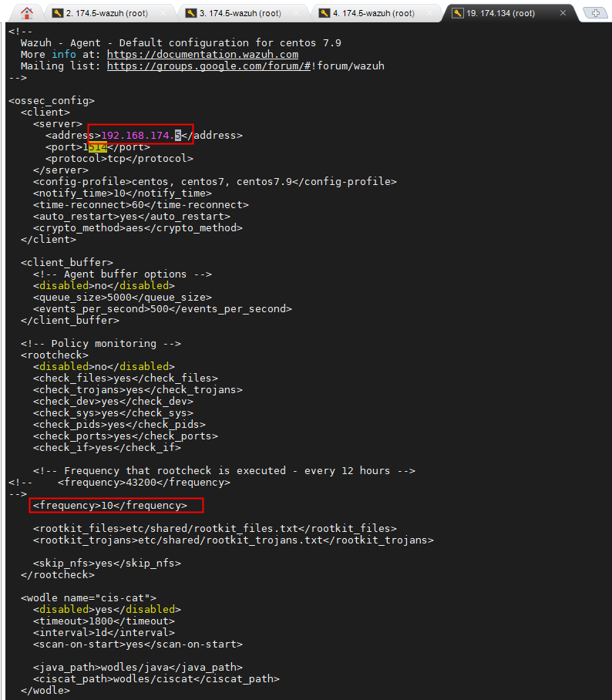This screenshot has height=700, width=612.
Task: Click the server address 192.168.174.5
Action: click(x=141, y=135)
